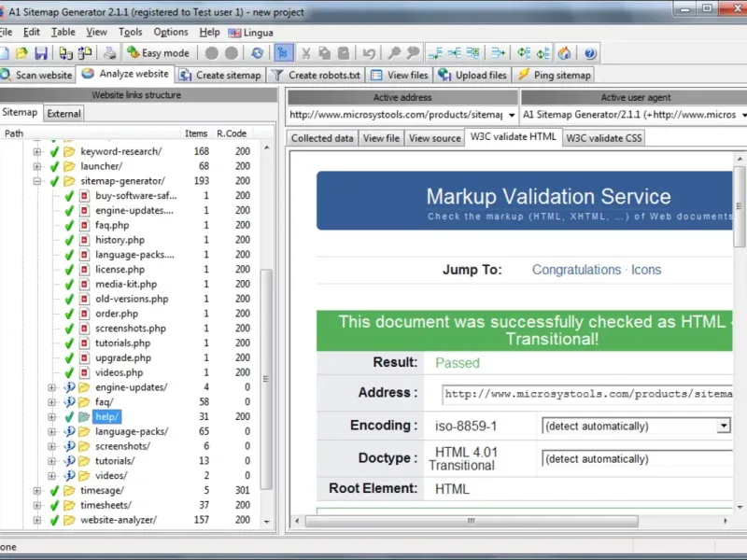The width and height of the screenshot is (747, 560).
Task: Click the Open project folder icon
Action: (x=21, y=53)
